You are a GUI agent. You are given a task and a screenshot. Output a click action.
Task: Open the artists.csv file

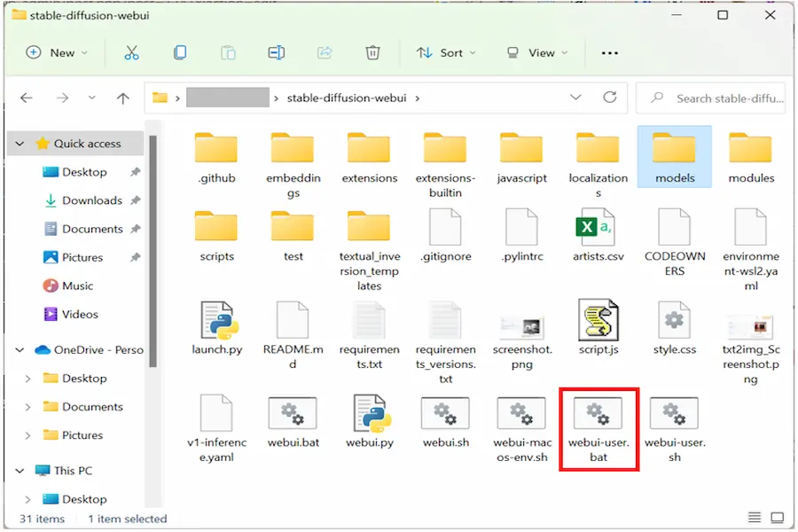(598, 234)
